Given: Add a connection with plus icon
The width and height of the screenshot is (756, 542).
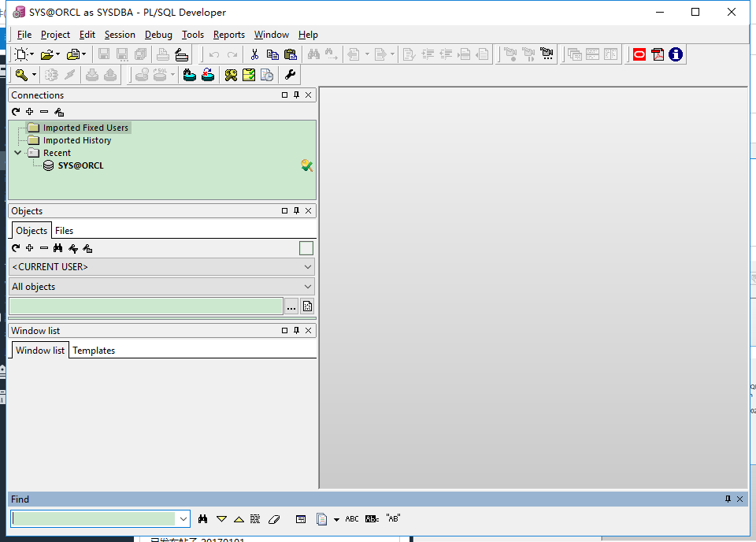Looking at the screenshot, I should pos(29,112).
